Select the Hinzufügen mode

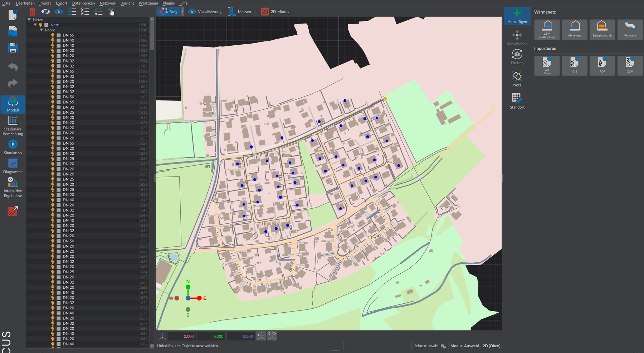click(x=517, y=16)
